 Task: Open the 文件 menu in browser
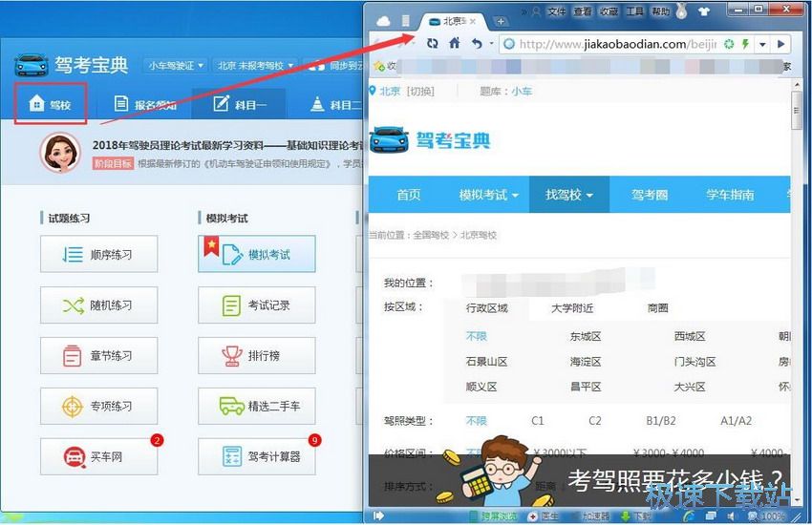click(557, 10)
